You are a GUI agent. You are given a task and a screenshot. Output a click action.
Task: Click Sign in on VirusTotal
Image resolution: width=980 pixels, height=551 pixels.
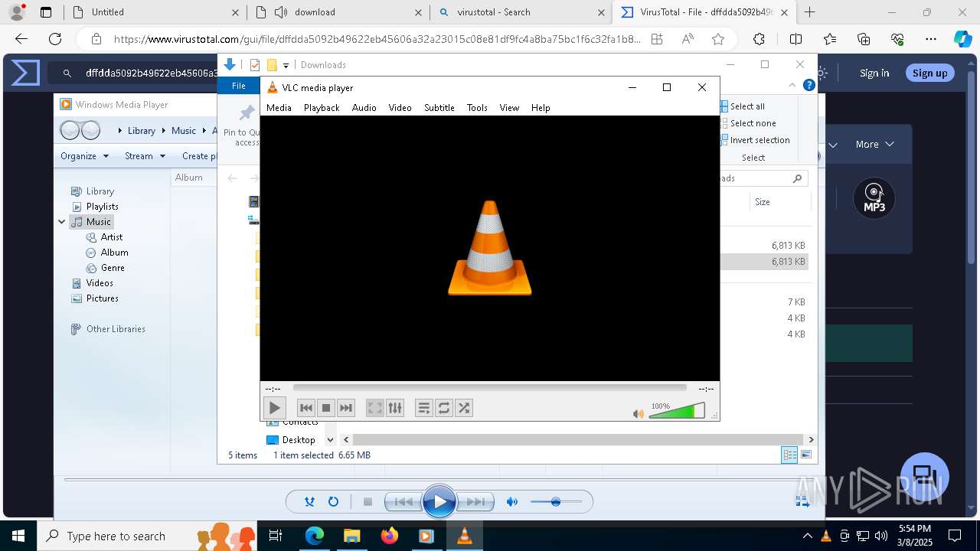[x=874, y=73]
